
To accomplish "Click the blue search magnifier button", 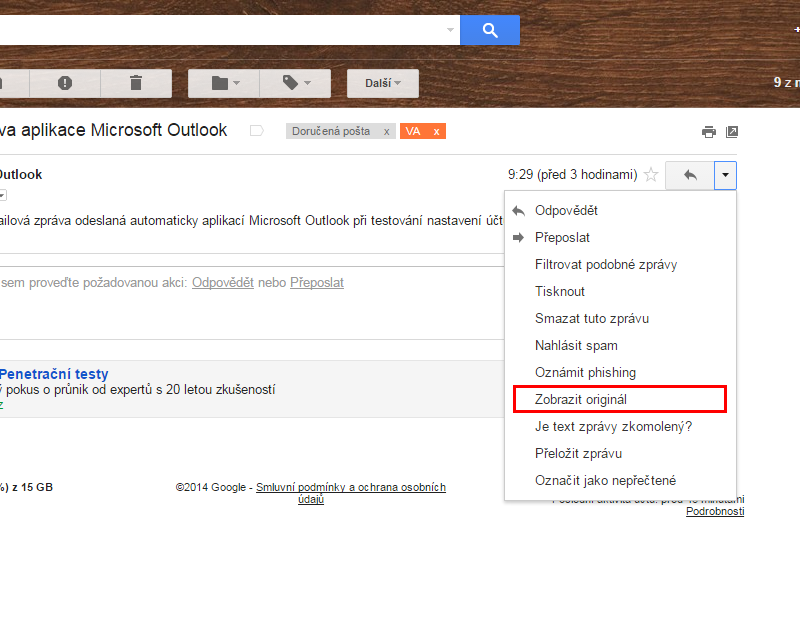I will (x=489, y=30).
